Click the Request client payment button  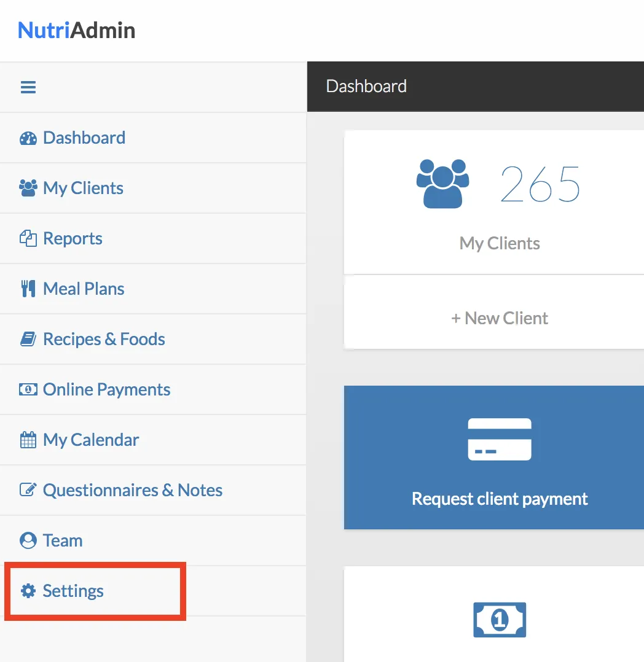[x=499, y=458]
